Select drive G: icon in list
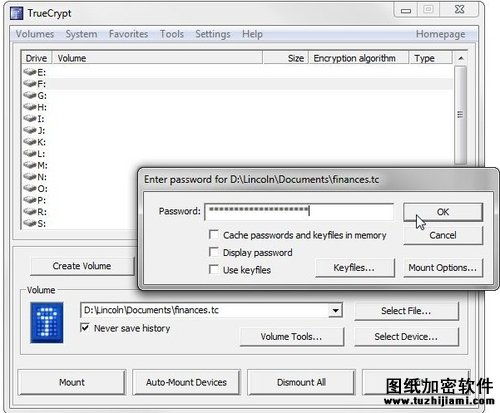The height and width of the screenshot is (413, 500). coord(30,95)
